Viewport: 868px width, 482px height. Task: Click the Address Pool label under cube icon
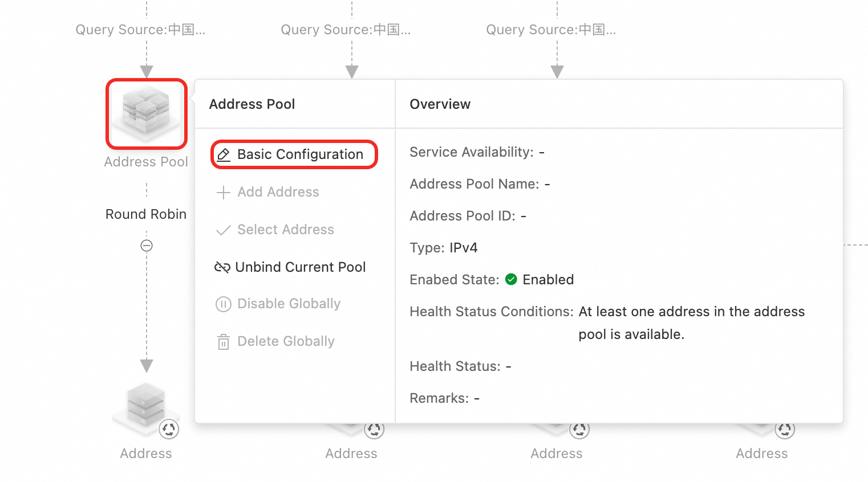(x=146, y=162)
